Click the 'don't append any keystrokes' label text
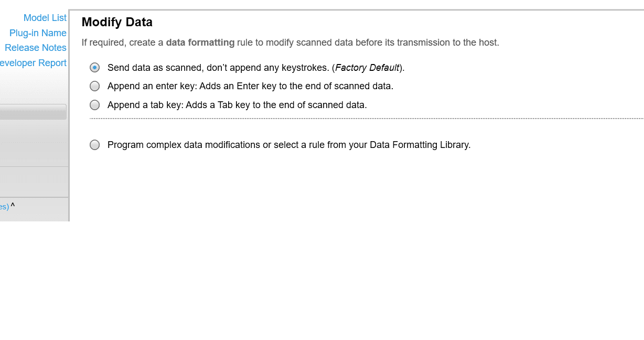644x340 pixels. coord(265,68)
